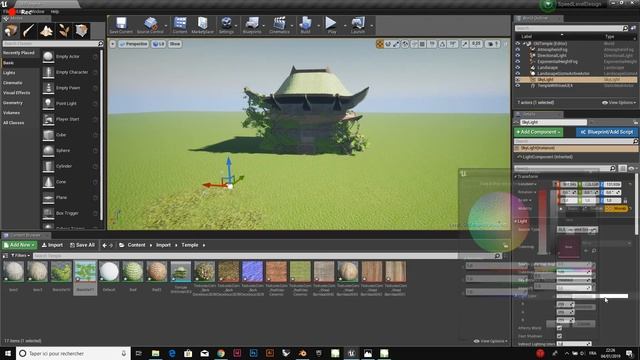The image size is (640, 360).
Task: Click the viewport Show button
Action: tap(175, 44)
